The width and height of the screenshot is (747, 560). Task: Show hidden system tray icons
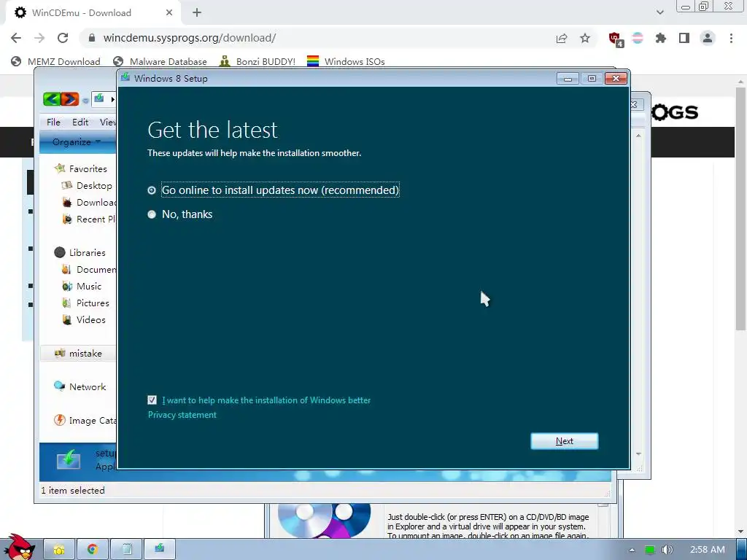click(632, 550)
